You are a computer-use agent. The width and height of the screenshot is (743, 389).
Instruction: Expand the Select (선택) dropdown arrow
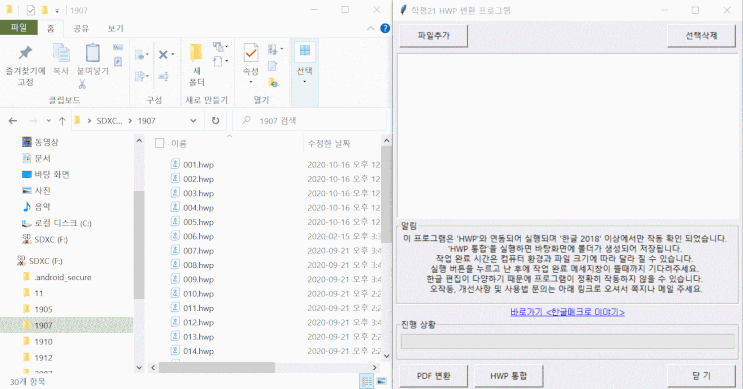[x=305, y=82]
